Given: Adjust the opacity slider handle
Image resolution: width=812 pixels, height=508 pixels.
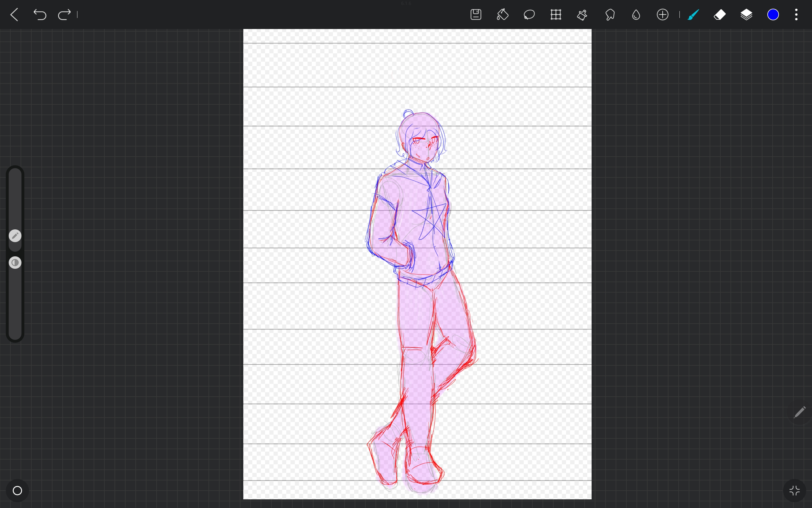Looking at the screenshot, I should click(x=15, y=262).
